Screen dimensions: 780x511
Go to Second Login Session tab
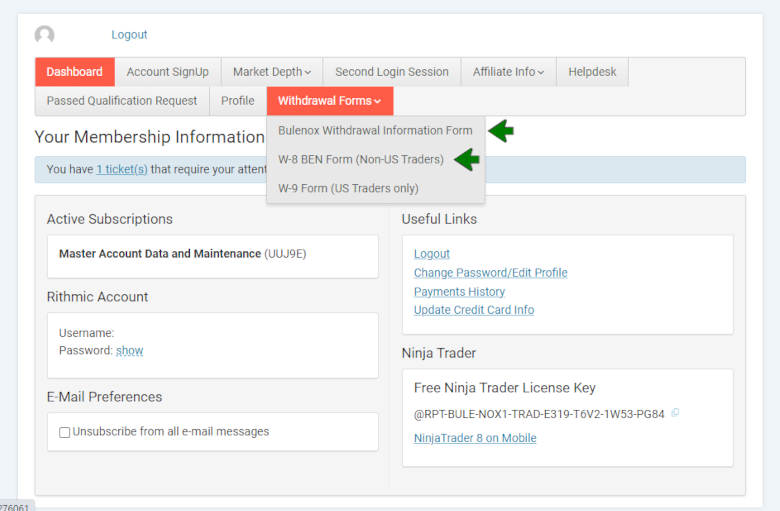tap(391, 72)
